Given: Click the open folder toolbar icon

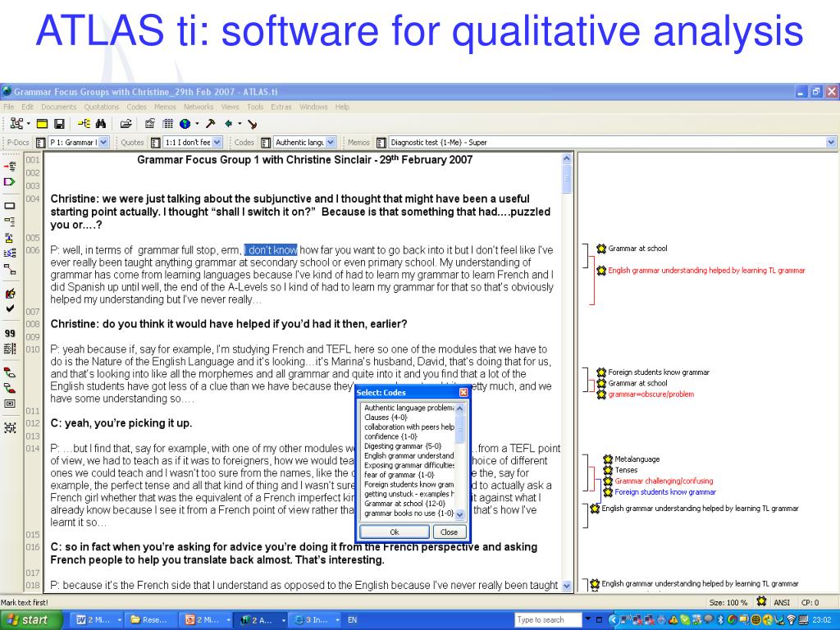Looking at the screenshot, I should (x=126, y=124).
